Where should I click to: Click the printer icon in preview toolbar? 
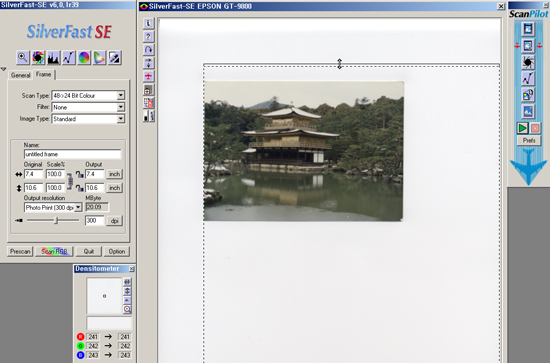tap(148, 90)
